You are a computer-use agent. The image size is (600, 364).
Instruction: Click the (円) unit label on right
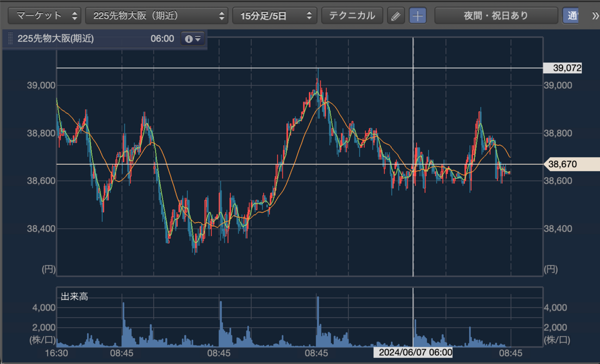point(549,270)
